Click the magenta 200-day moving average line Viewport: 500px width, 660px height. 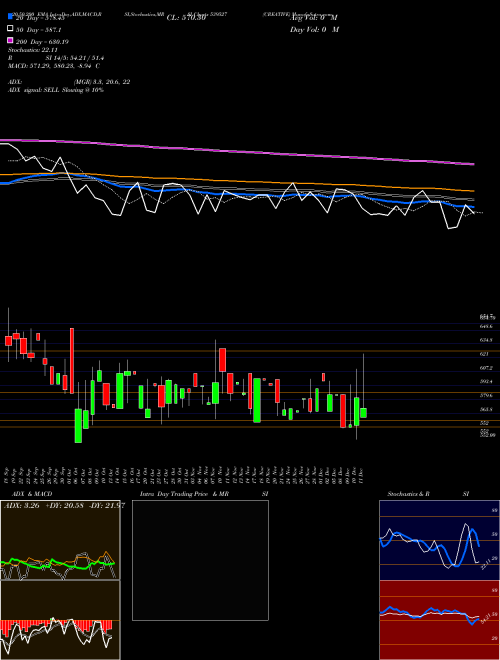(x=237, y=151)
